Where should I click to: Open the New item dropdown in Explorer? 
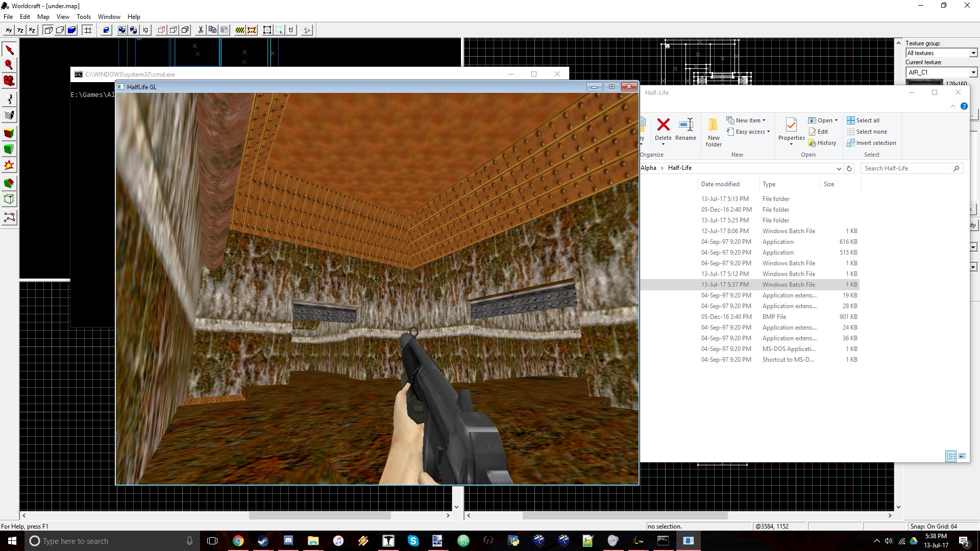coord(746,120)
